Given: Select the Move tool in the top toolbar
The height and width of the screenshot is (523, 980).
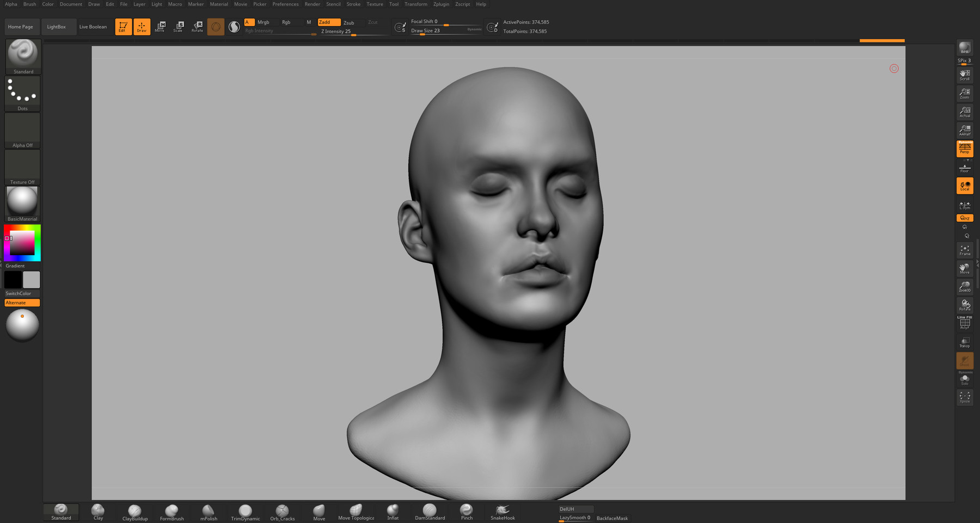Looking at the screenshot, I should (161, 26).
